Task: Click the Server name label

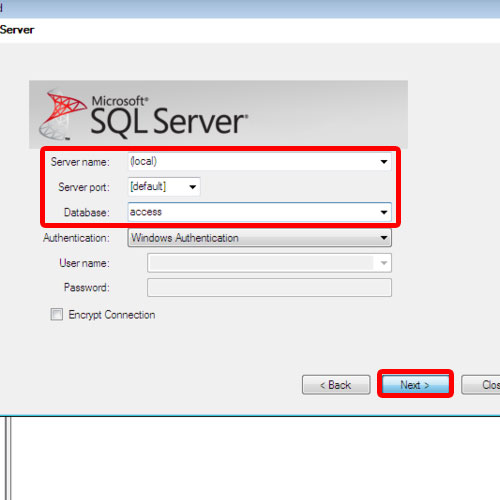Action: coord(80,162)
